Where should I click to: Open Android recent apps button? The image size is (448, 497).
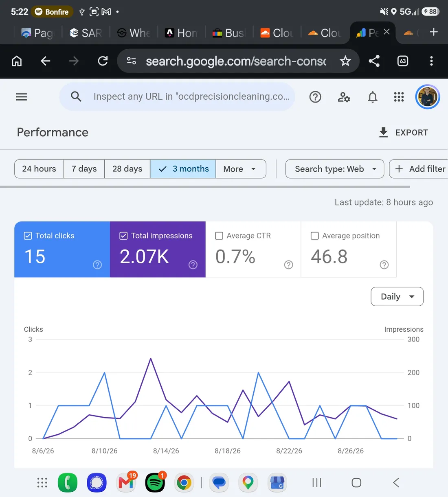coord(317,483)
